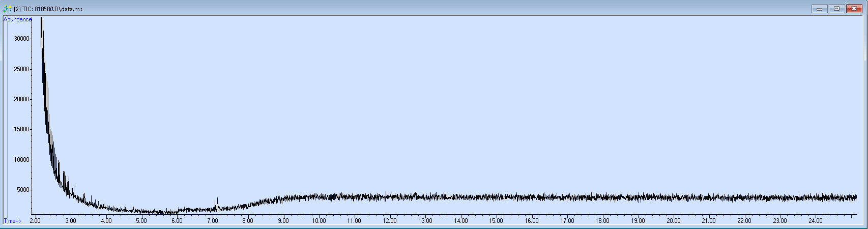The image size is (868, 229).
Task: Minimize the TIC chromatogram window
Action: [x=819, y=9]
